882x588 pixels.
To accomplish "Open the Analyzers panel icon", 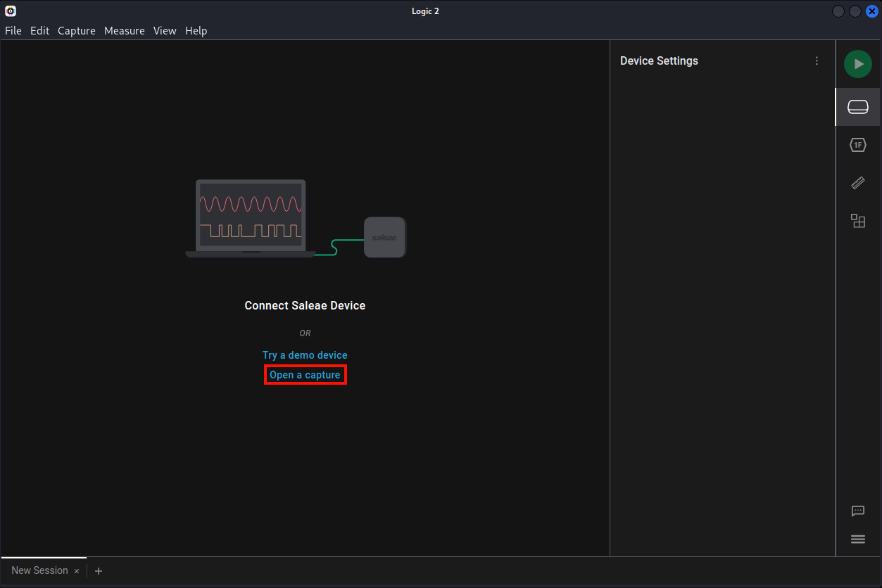I will click(x=858, y=145).
